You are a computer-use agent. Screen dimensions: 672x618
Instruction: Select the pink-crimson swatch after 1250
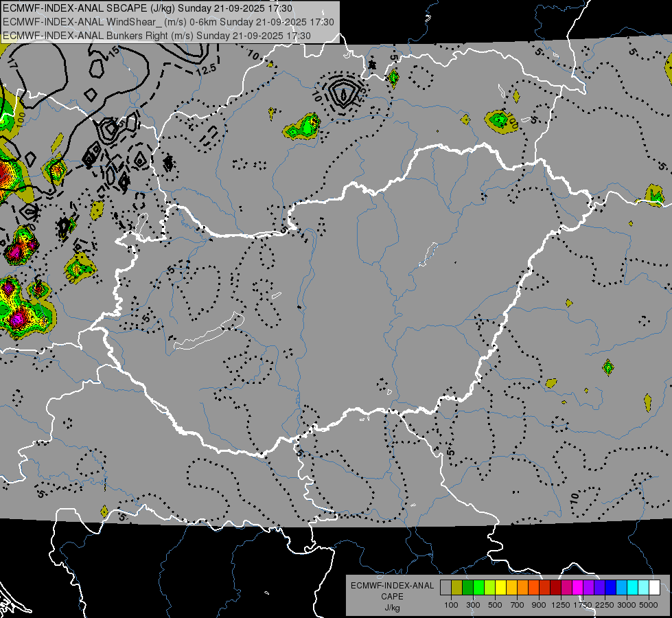click(566, 588)
